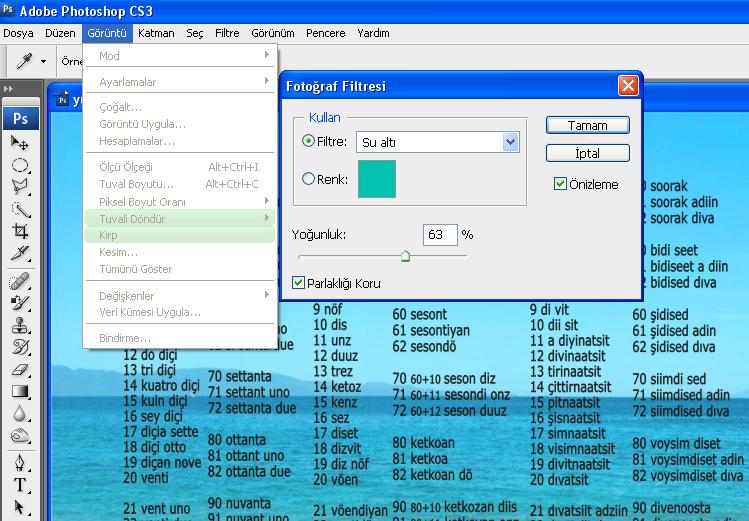Select the Sponge tool
749x521 pixels.
tap(20, 436)
